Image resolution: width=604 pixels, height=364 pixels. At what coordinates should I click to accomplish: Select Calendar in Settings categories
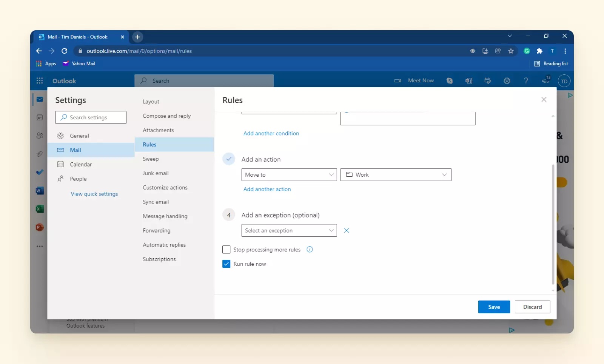click(91, 164)
